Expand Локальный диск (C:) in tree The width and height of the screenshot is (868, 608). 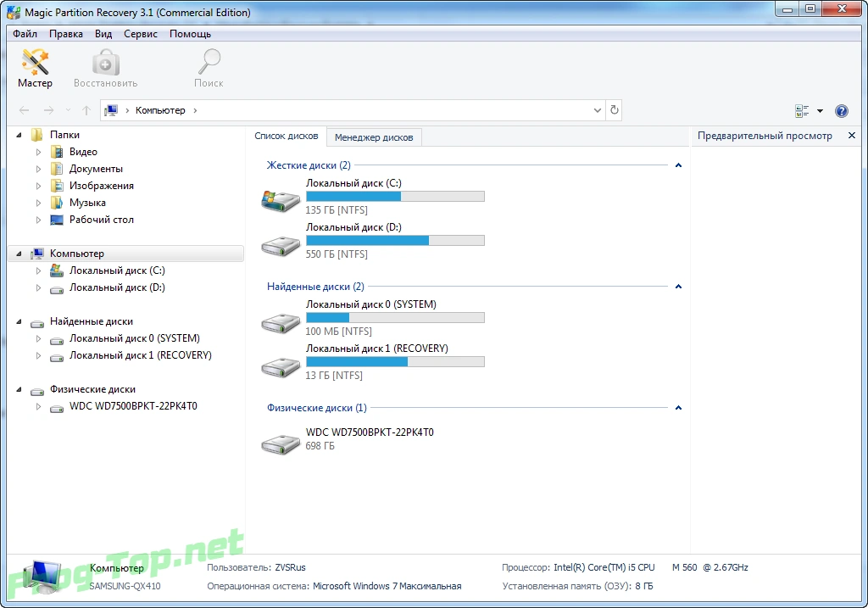point(38,271)
